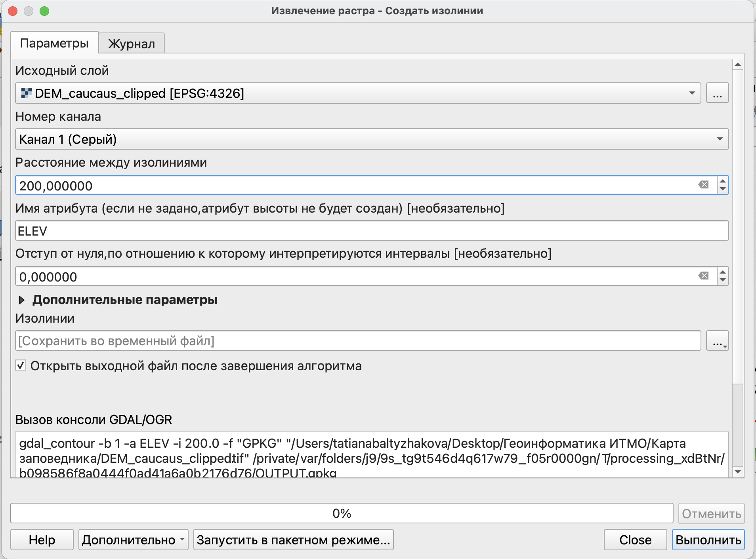Viewport: 756px width, 559px height.
Task: Expand Дополнительные параметры section
Action: [x=22, y=300]
